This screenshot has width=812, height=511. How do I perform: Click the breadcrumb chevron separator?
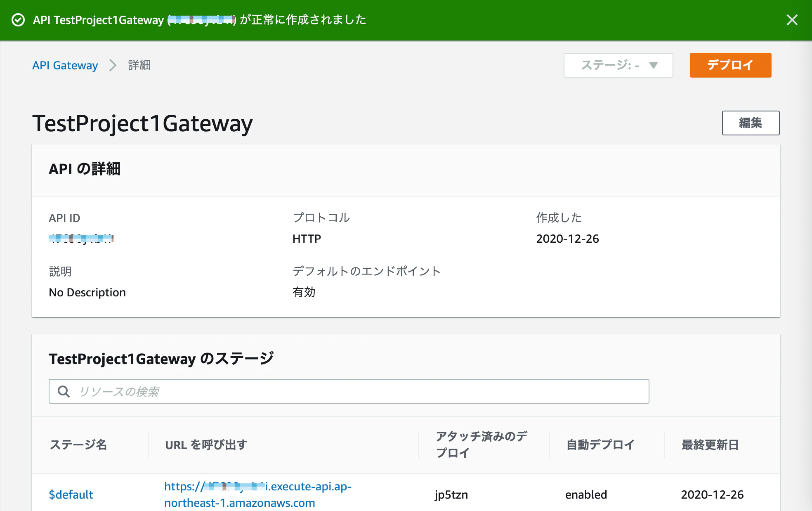113,65
